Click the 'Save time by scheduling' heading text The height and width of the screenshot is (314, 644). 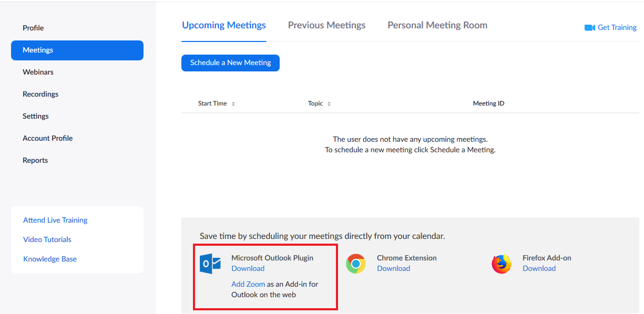coord(322,236)
